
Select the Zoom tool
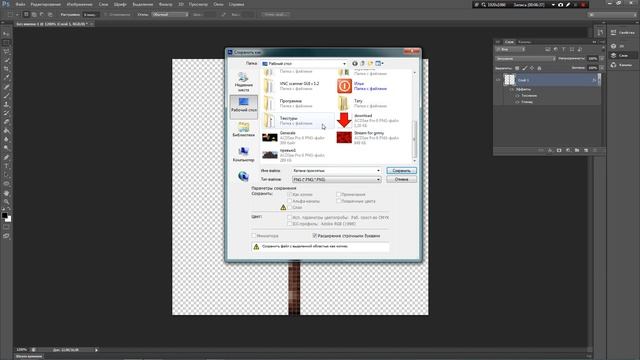[x=6, y=202]
